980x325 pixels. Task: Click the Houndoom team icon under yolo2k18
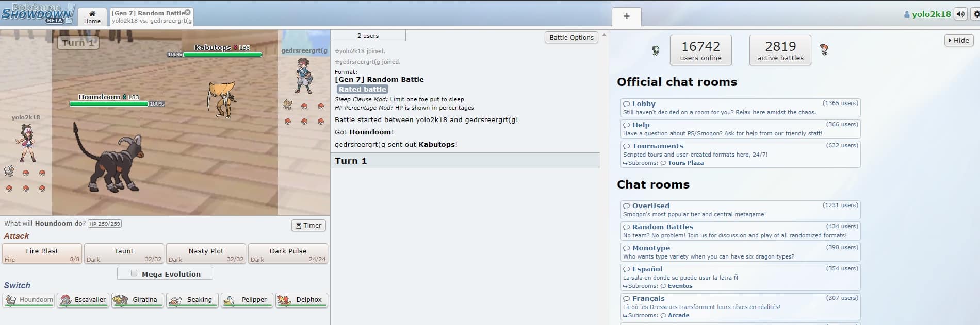(9, 172)
